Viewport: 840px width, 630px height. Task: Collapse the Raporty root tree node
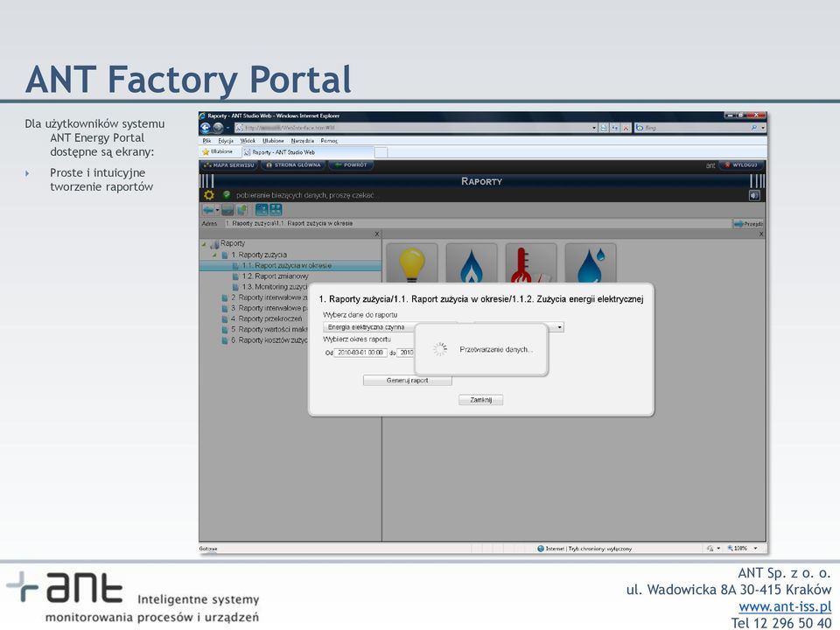[x=204, y=244]
